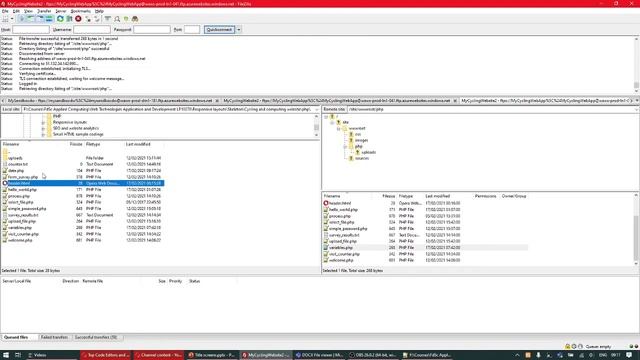Screen dimensions: 640x360
Task: Open the Help menu
Action: click(x=99, y=11)
